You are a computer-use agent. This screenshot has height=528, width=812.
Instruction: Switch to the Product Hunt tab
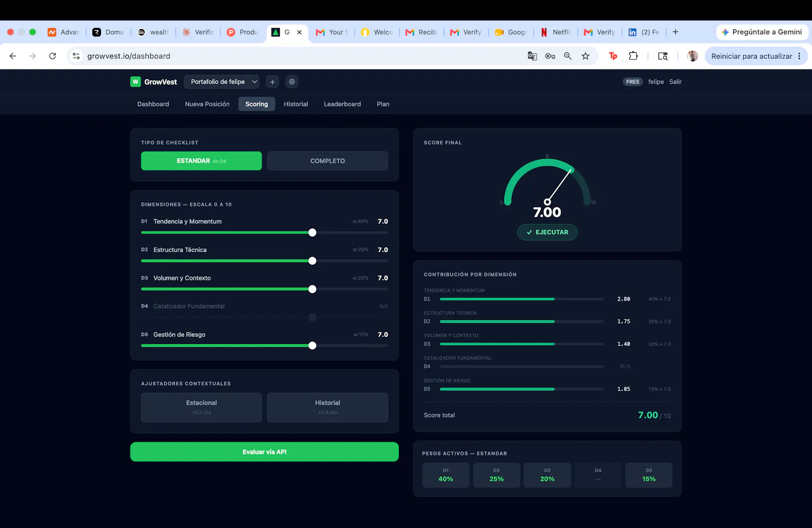(x=243, y=32)
